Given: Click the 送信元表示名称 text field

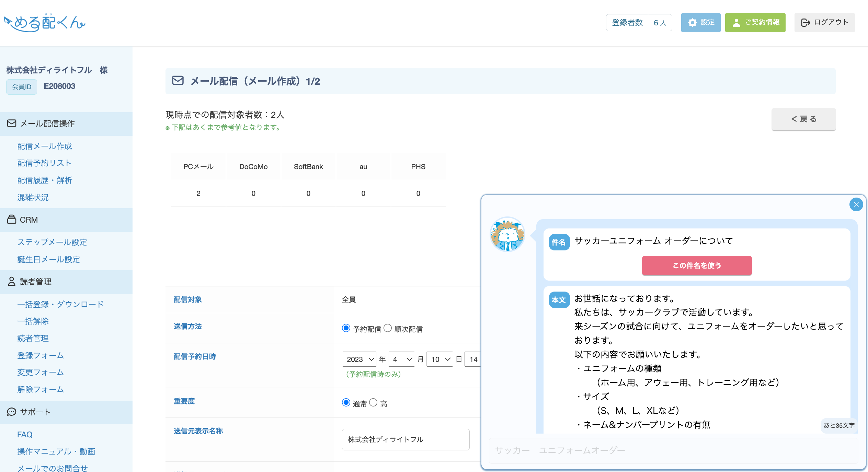Looking at the screenshot, I should (x=406, y=439).
